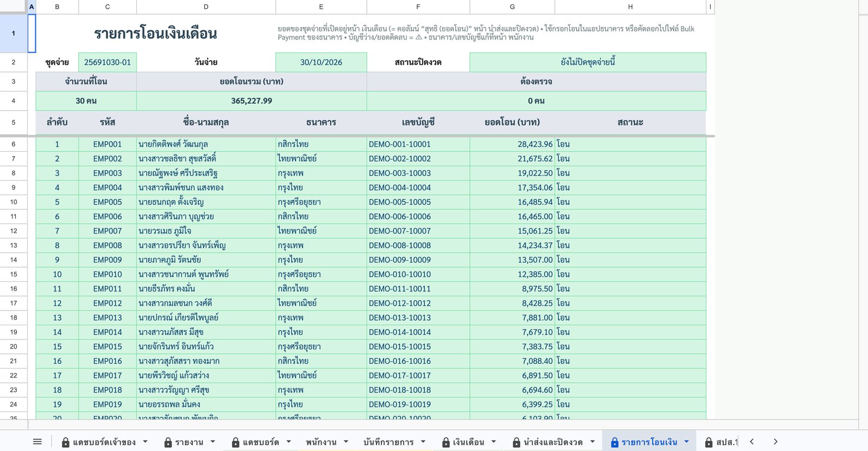
Task: Select the name นางสาวพิมพ์ชนก แสงทอง
Action: tap(206, 188)
